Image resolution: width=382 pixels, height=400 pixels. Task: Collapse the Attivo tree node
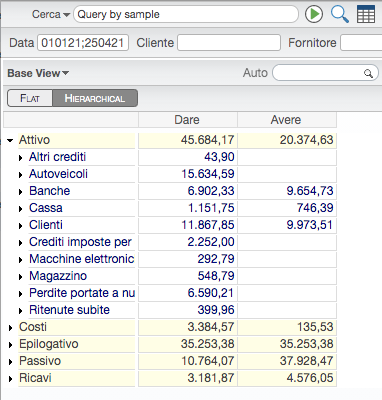click(10, 140)
